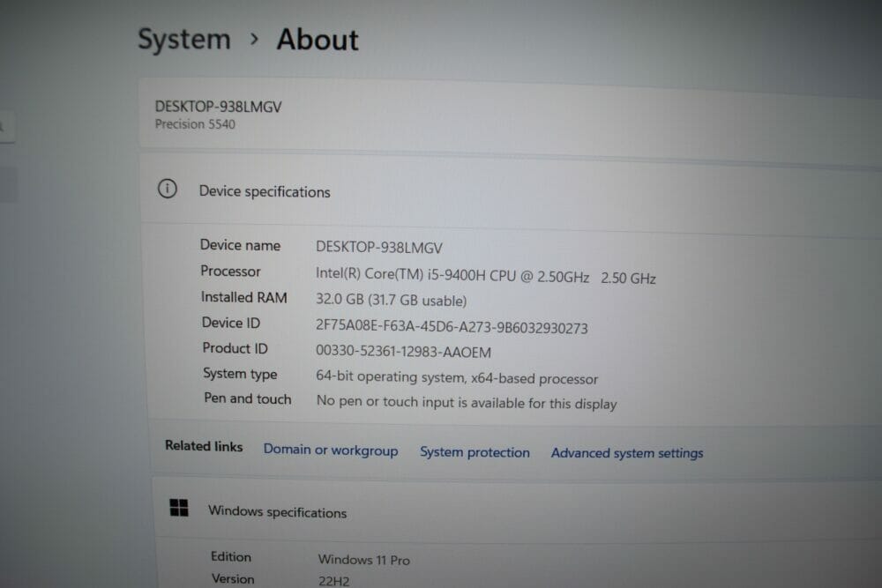
Task: Open Domain or workgroup link
Action: pyautogui.click(x=331, y=450)
